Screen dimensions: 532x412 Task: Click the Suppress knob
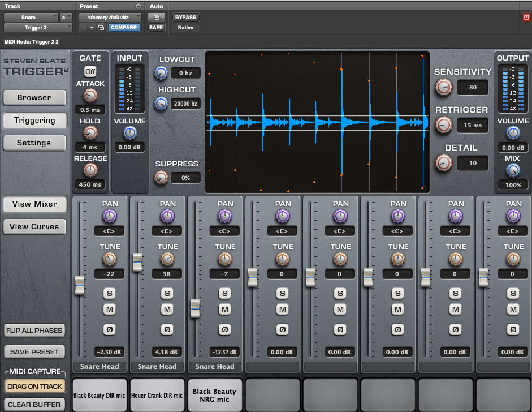click(161, 178)
